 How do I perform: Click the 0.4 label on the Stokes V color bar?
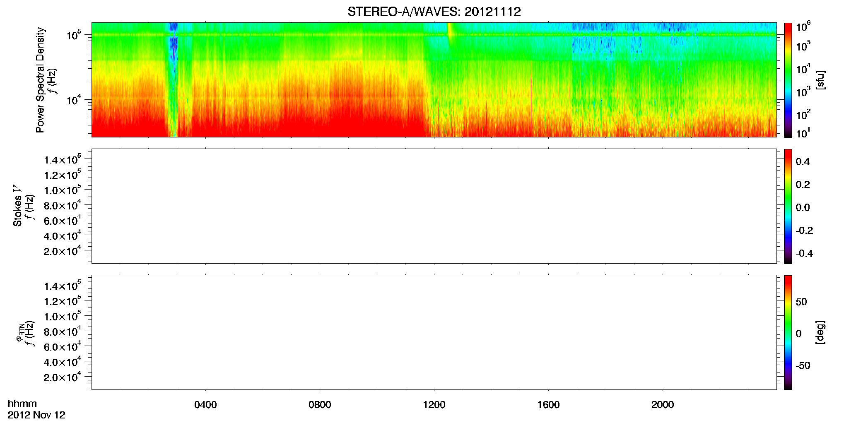(803, 162)
